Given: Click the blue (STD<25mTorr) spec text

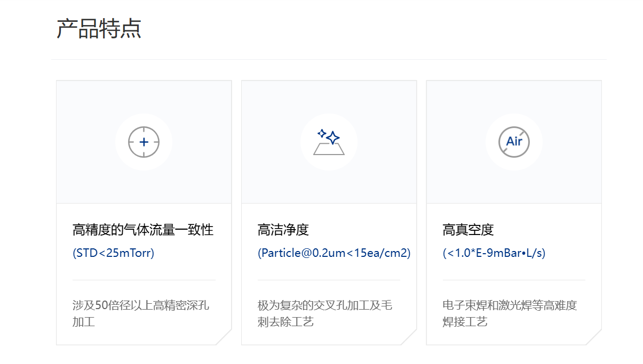Looking at the screenshot, I should (x=113, y=253).
